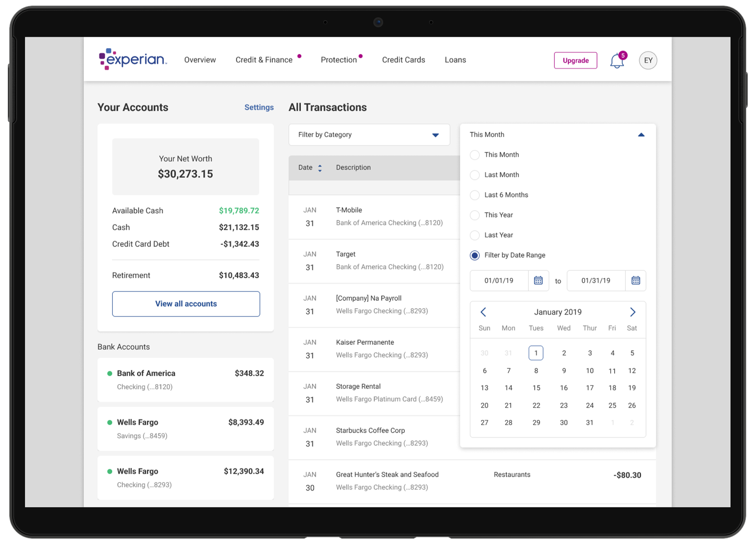Click the Restaurants category label
Viewport: 756px width, 549px height.
coord(512,475)
